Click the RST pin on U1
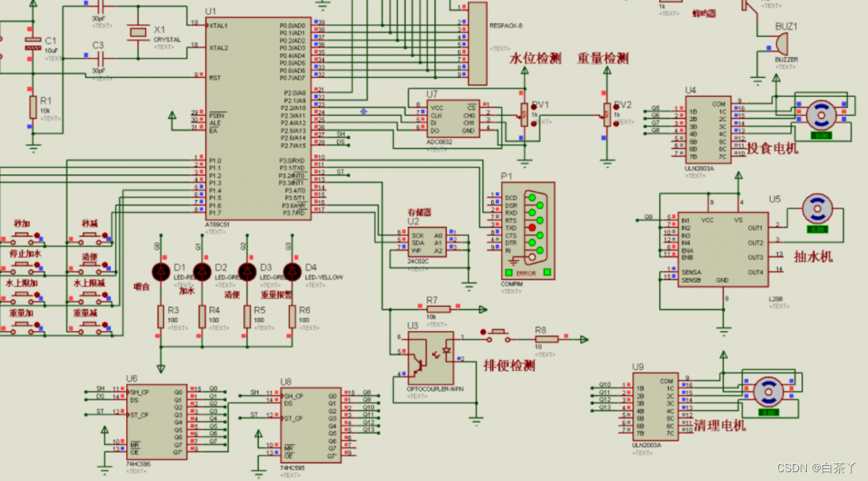868x481 pixels. coord(215,78)
